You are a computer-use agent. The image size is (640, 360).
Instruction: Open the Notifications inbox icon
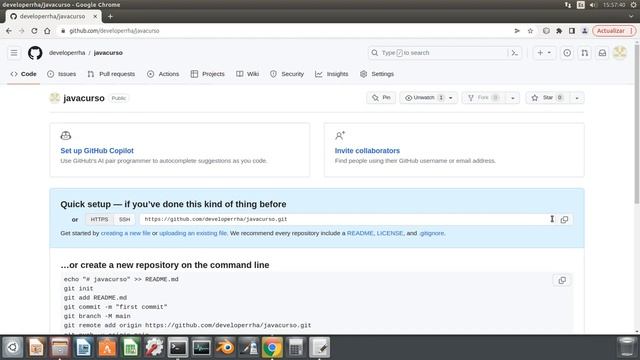tap(602, 53)
